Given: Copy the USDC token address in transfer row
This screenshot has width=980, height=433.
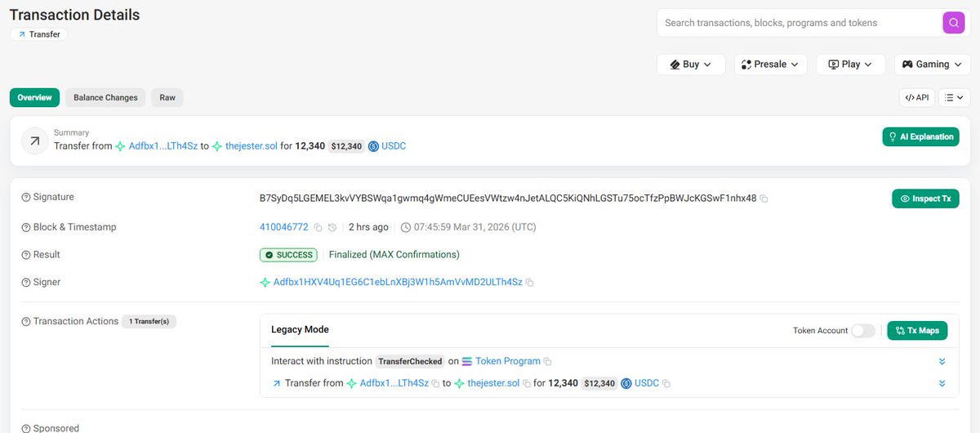Looking at the screenshot, I should click(666, 383).
